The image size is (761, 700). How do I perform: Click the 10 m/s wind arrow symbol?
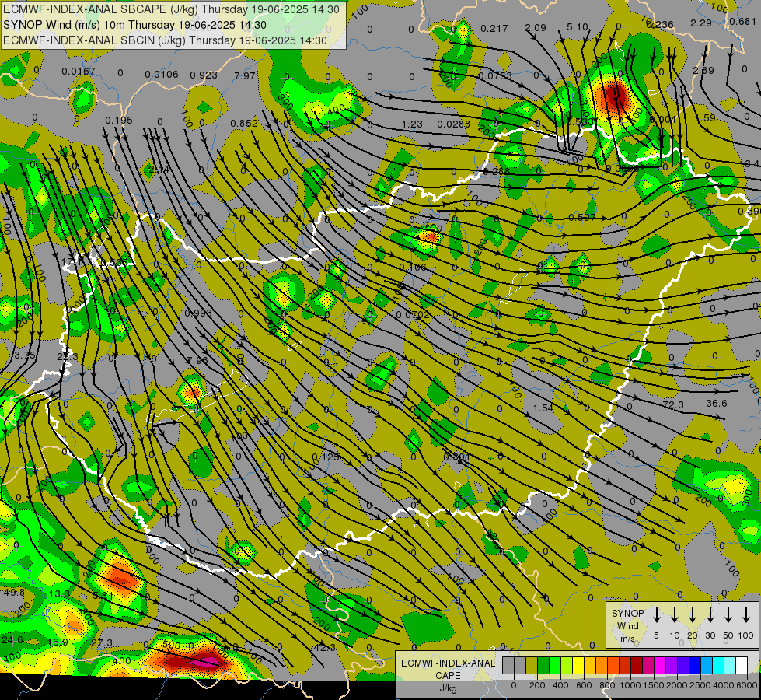click(675, 615)
